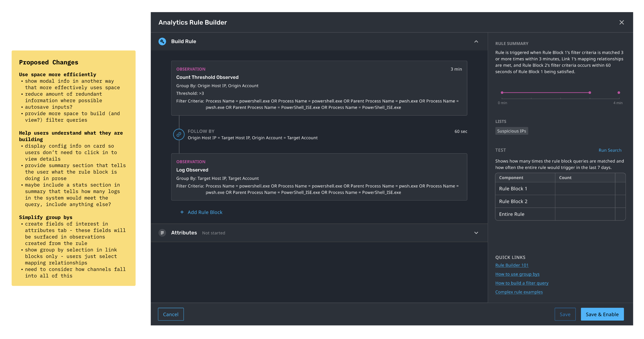The width and height of the screenshot is (644, 339).
Task: Open the How to use group bys link
Action: click(517, 274)
